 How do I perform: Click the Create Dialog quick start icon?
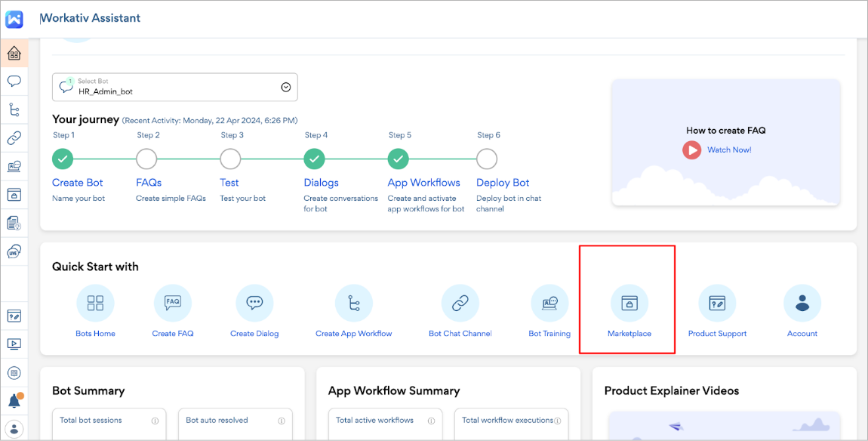[254, 303]
